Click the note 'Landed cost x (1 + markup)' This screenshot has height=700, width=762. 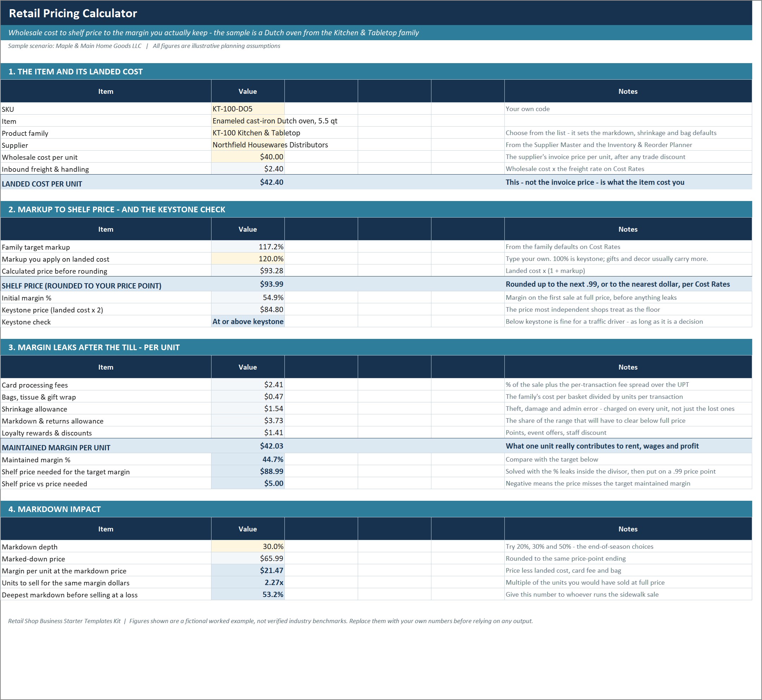[x=545, y=271]
